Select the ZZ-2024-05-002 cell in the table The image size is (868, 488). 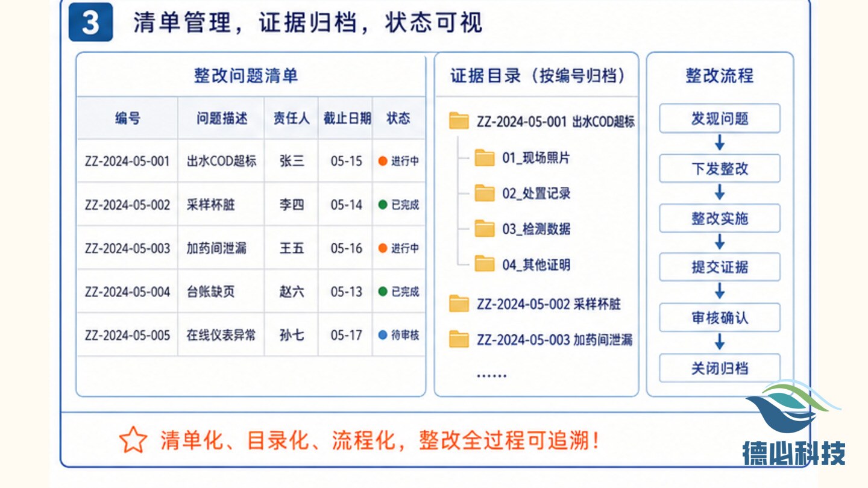[127, 205]
